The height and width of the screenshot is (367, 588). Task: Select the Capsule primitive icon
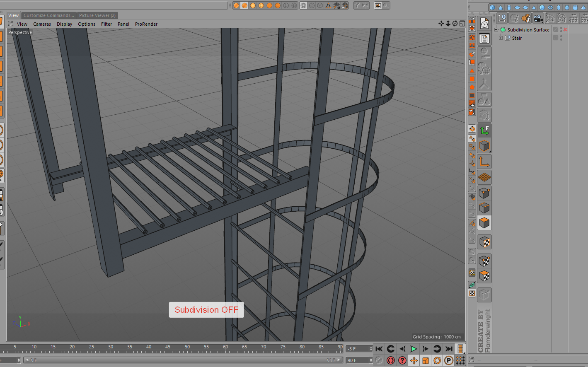[559, 7]
